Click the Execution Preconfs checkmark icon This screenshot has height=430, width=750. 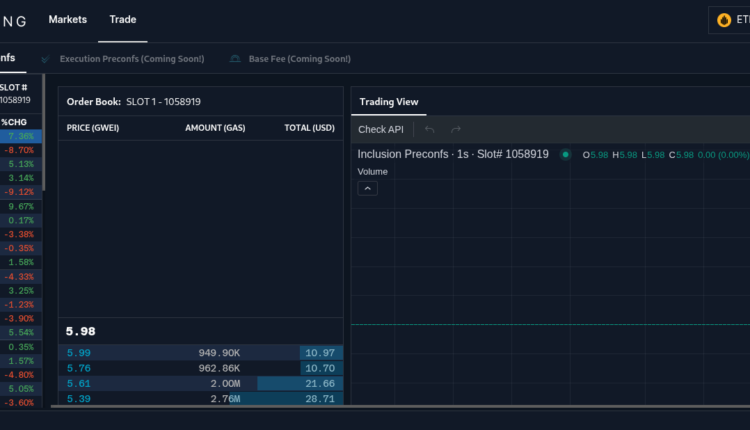(46, 59)
